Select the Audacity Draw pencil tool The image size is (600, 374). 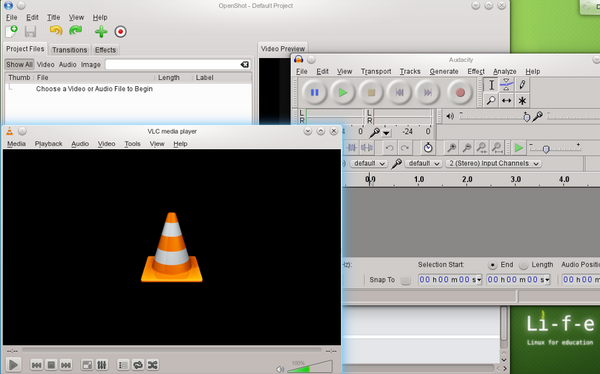pyautogui.click(x=522, y=84)
